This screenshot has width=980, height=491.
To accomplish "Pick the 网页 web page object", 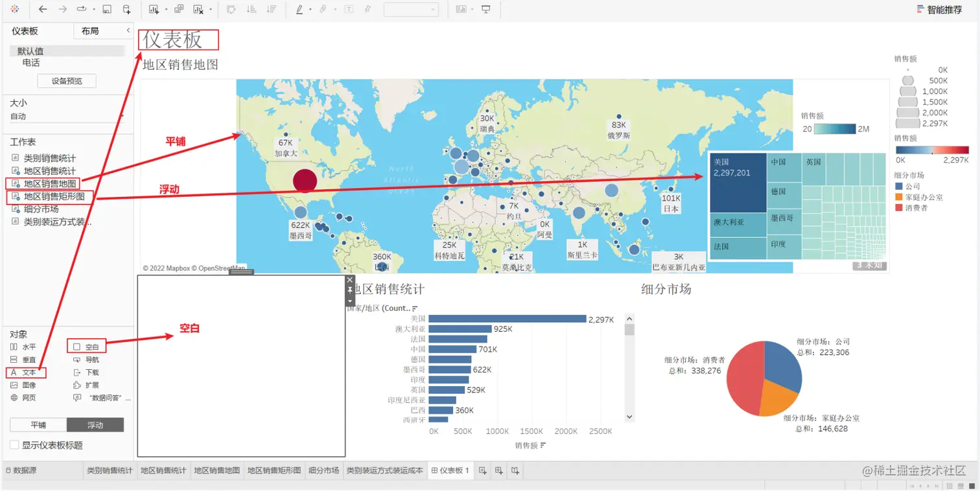I will (x=24, y=398).
